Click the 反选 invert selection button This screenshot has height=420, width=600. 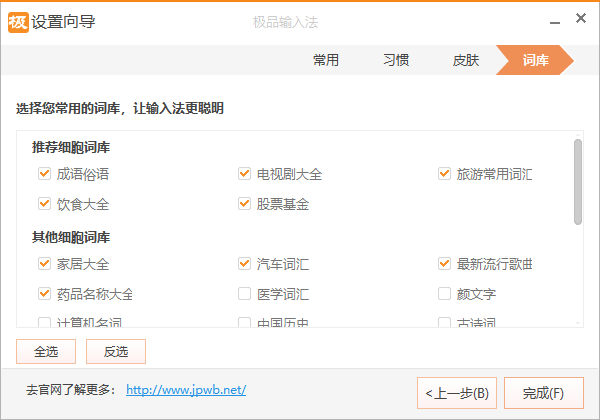pos(116,352)
